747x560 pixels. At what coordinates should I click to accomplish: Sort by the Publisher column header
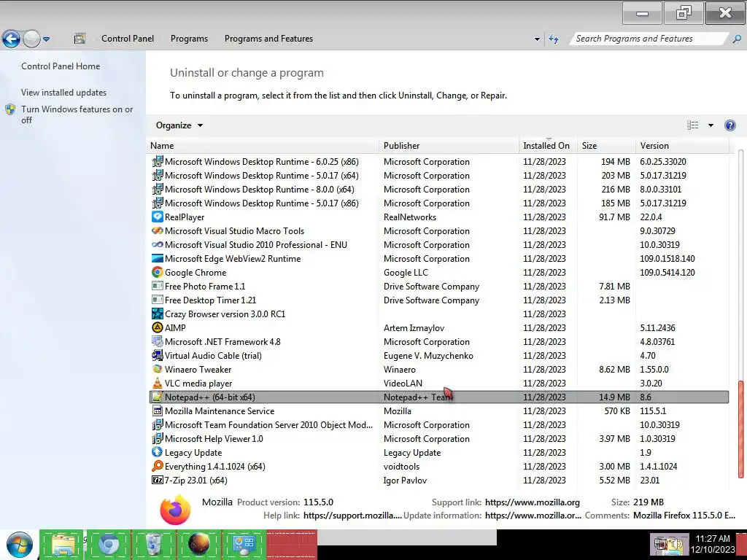449,146
